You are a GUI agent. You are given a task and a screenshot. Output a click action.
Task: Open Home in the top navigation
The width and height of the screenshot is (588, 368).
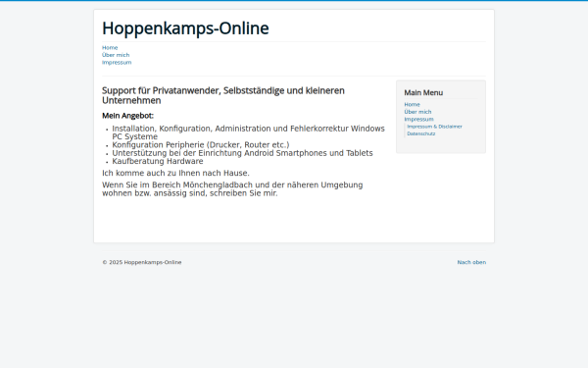click(110, 48)
